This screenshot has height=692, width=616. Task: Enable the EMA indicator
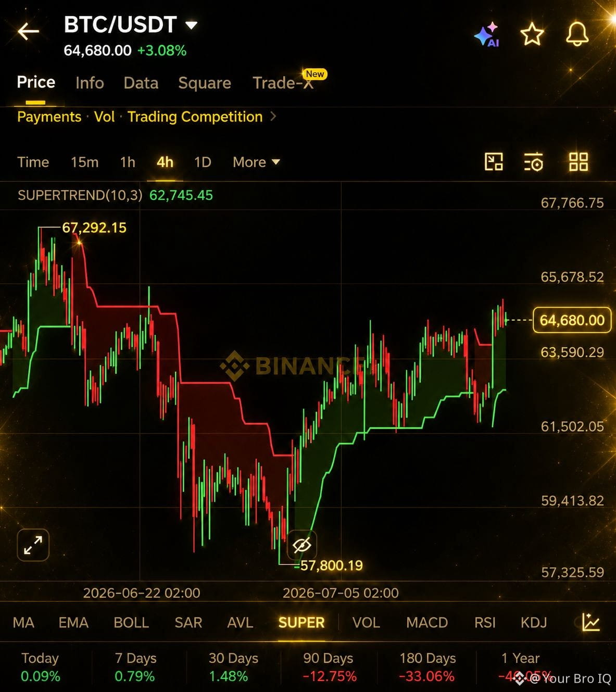click(73, 623)
